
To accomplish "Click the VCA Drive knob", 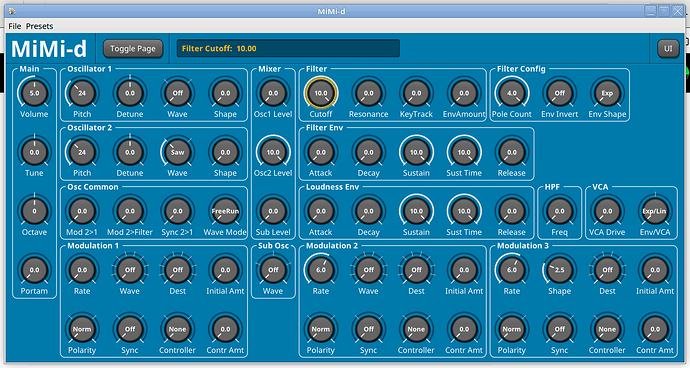I will click(x=607, y=211).
